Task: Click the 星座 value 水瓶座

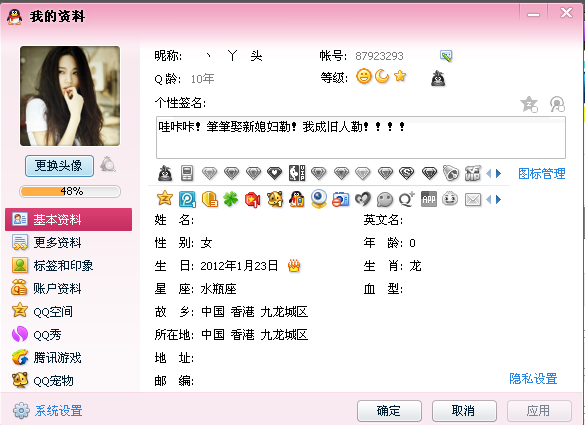Action: point(218,289)
